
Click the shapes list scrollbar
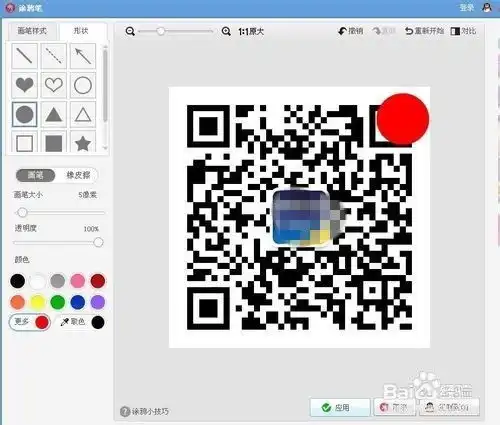(105, 85)
